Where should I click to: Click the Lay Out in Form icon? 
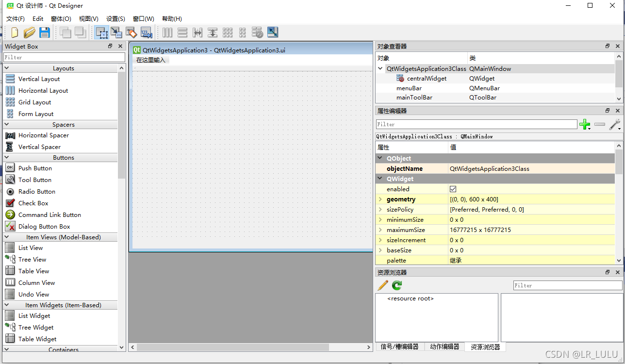(x=243, y=33)
